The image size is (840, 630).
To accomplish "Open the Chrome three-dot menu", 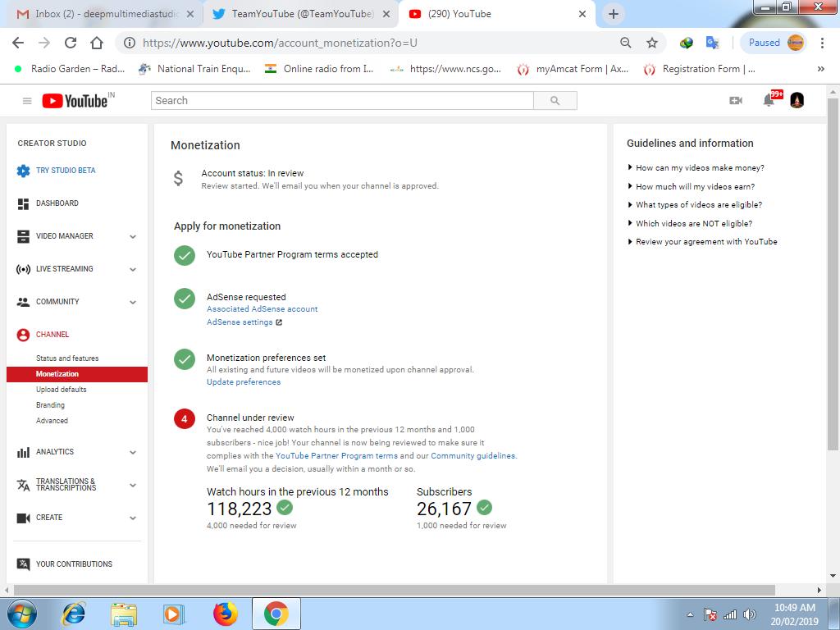I will [x=822, y=43].
